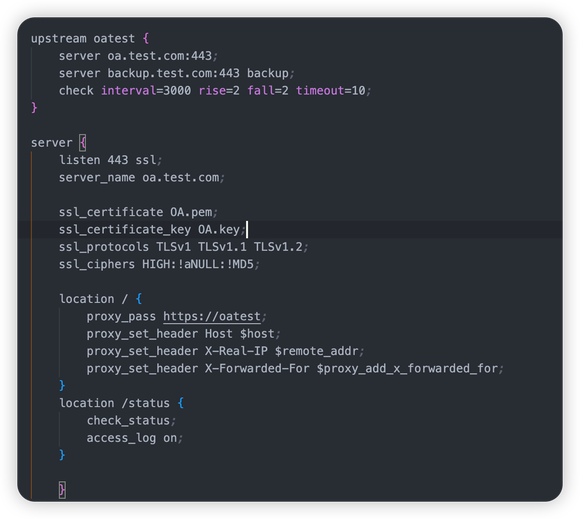Click the highlighted opening brace after server
Image resolution: width=580 pixels, height=519 pixels.
83,143
